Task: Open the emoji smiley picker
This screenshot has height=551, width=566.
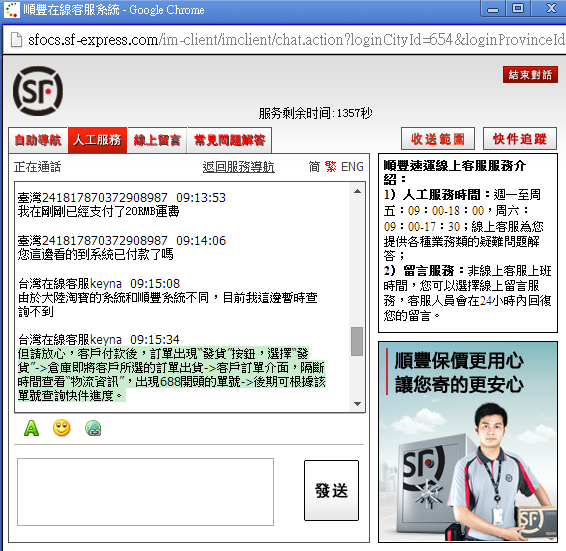Action: tap(62, 428)
